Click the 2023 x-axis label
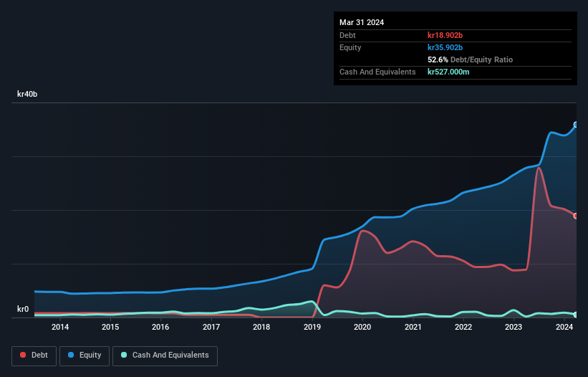 514,327
